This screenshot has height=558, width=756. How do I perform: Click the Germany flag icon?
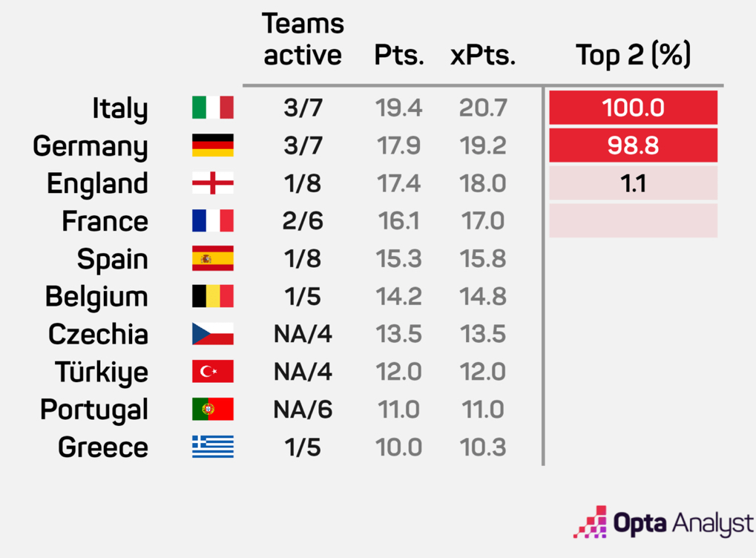[x=212, y=145]
